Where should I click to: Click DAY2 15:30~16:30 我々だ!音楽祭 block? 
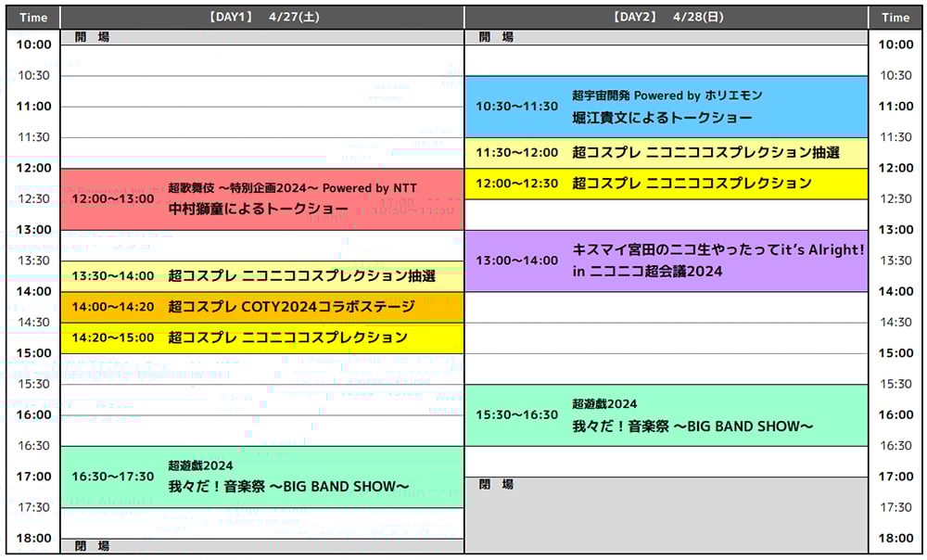pyautogui.click(x=666, y=415)
